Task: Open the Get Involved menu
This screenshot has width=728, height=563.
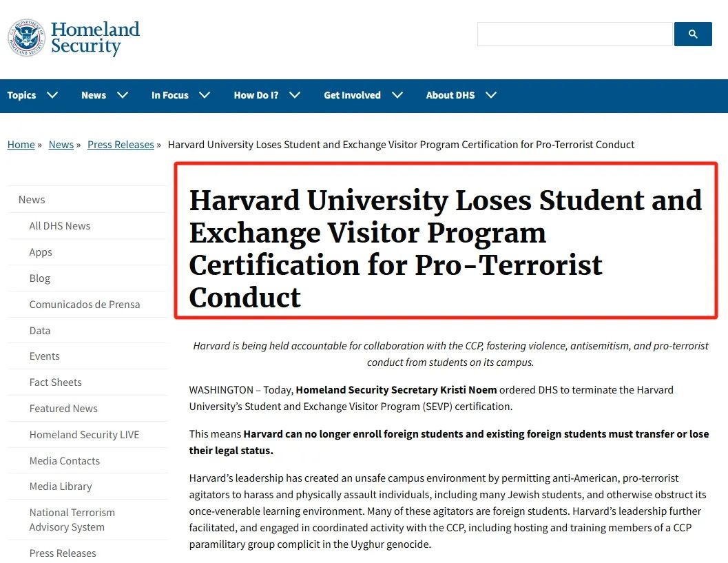Action: click(x=353, y=95)
